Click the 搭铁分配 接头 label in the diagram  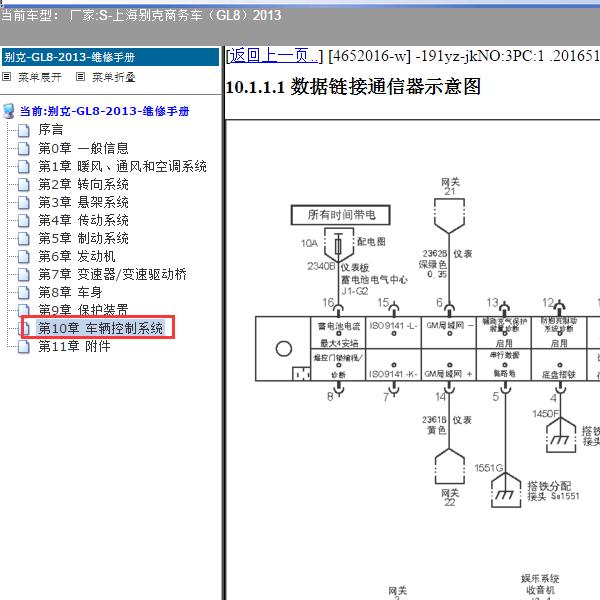point(553,491)
